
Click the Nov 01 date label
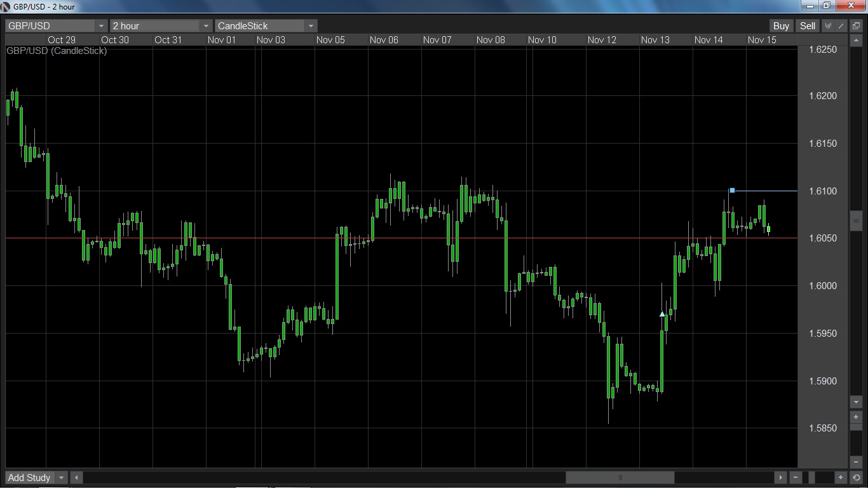tap(222, 39)
